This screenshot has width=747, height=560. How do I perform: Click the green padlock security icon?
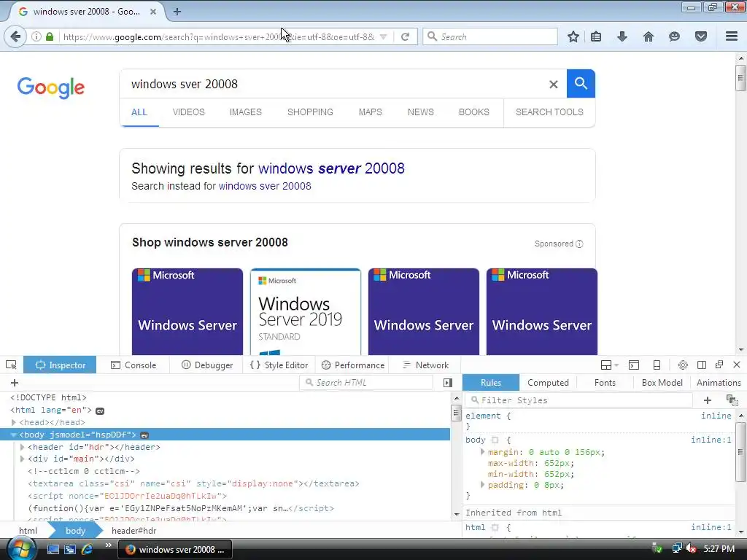(50, 36)
